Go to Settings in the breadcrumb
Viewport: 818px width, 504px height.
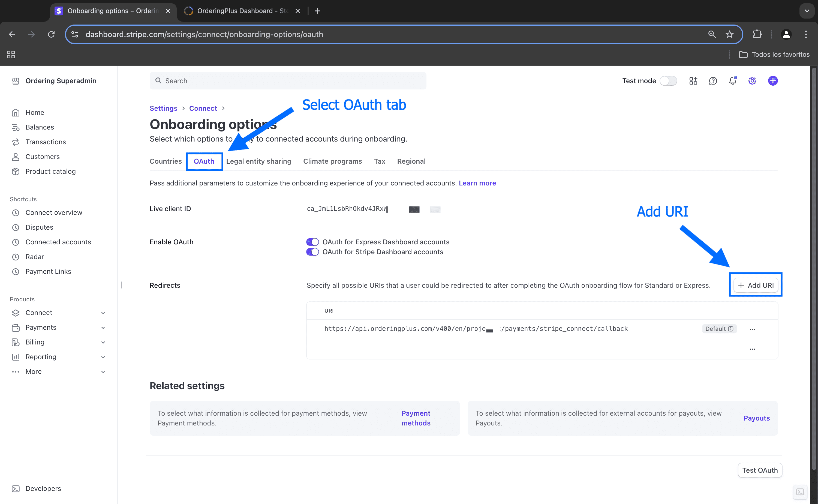(x=163, y=108)
